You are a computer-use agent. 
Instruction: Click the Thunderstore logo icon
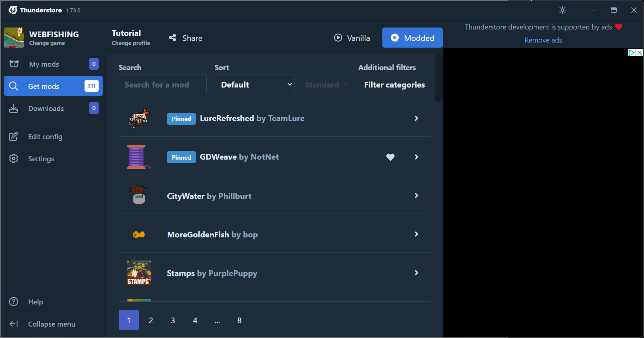click(13, 10)
